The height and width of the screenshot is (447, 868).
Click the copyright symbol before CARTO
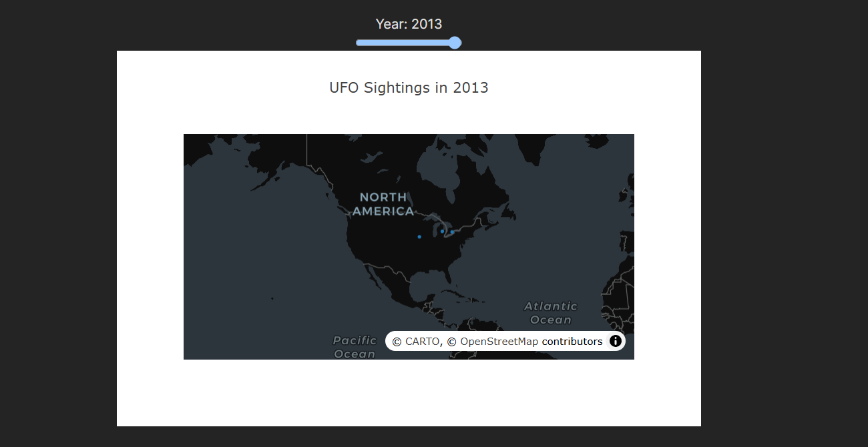(396, 341)
